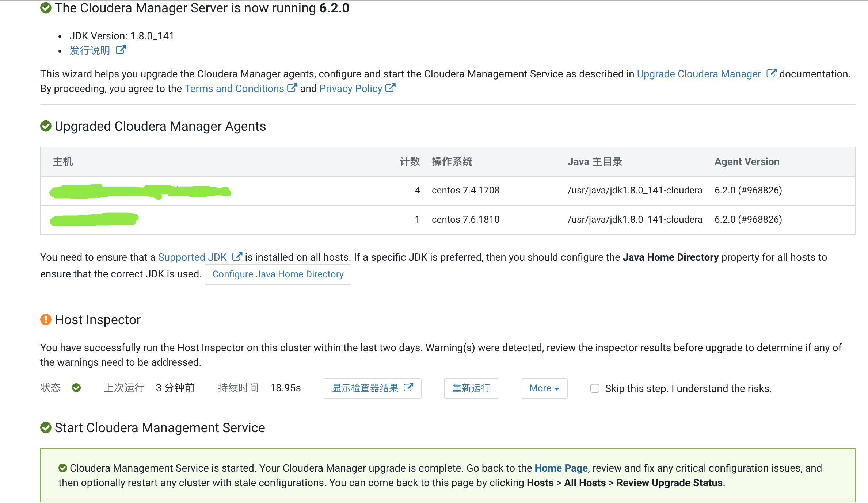Click the Java 主目录 column header
Viewport: 868px width, 503px height.
click(595, 161)
